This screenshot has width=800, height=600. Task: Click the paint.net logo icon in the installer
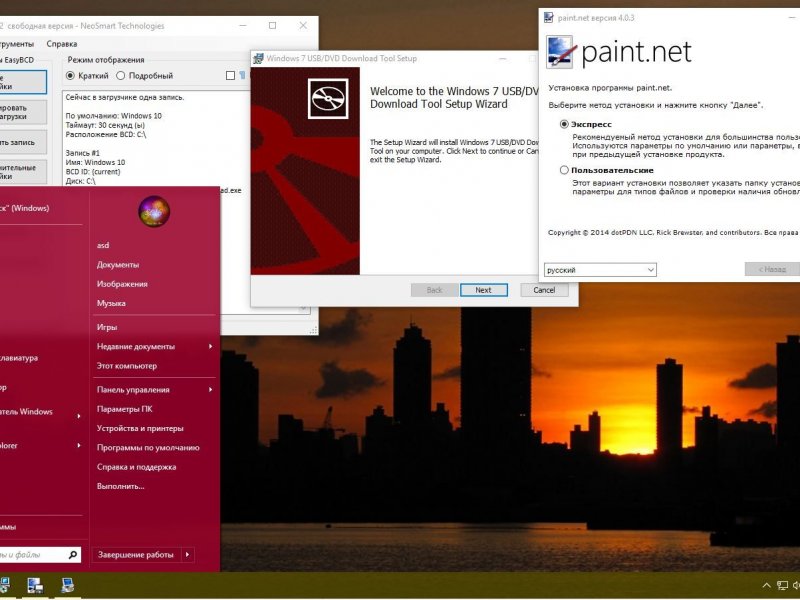point(560,52)
